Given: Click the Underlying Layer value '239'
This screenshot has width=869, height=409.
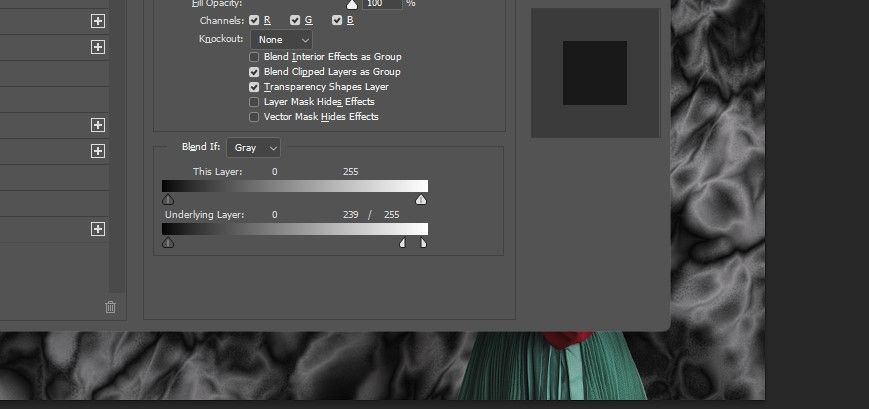Looking at the screenshot, I should [x=350, y=214].
